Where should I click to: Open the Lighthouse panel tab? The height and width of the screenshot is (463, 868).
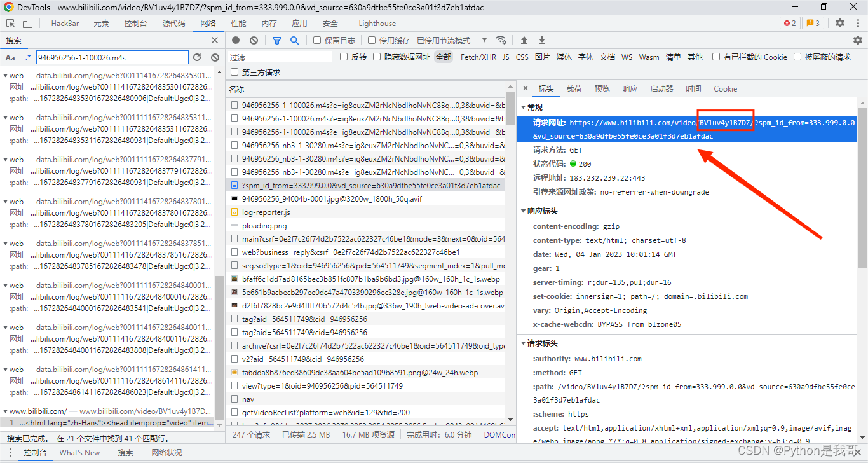point(377,24)
